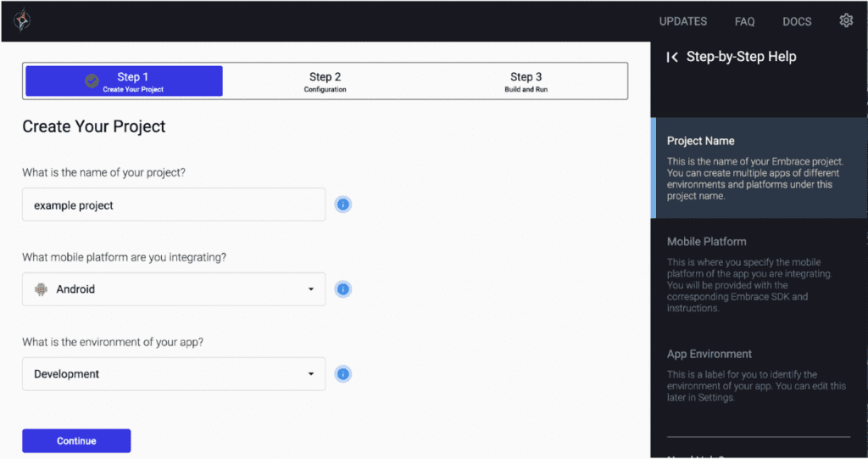The height and width of the screenshot is (459, 868).
Task: Click 'What mobile platform are you integrating?' label
Action: pos(124,257)
